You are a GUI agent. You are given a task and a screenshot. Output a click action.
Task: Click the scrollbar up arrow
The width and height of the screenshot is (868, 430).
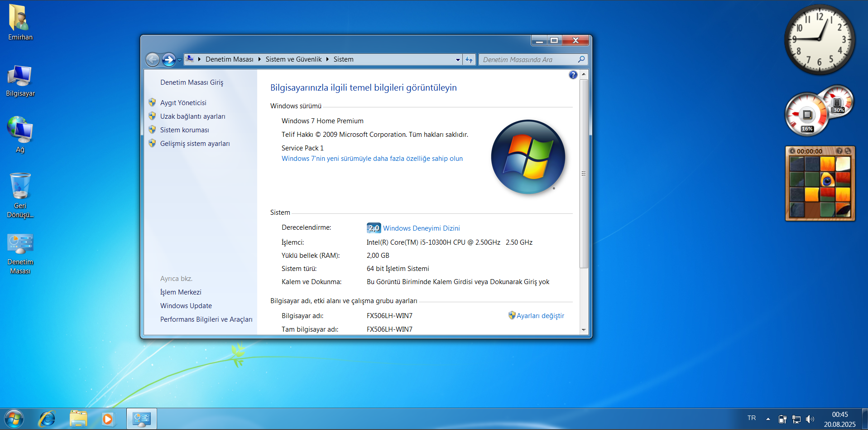click(584, 74)
